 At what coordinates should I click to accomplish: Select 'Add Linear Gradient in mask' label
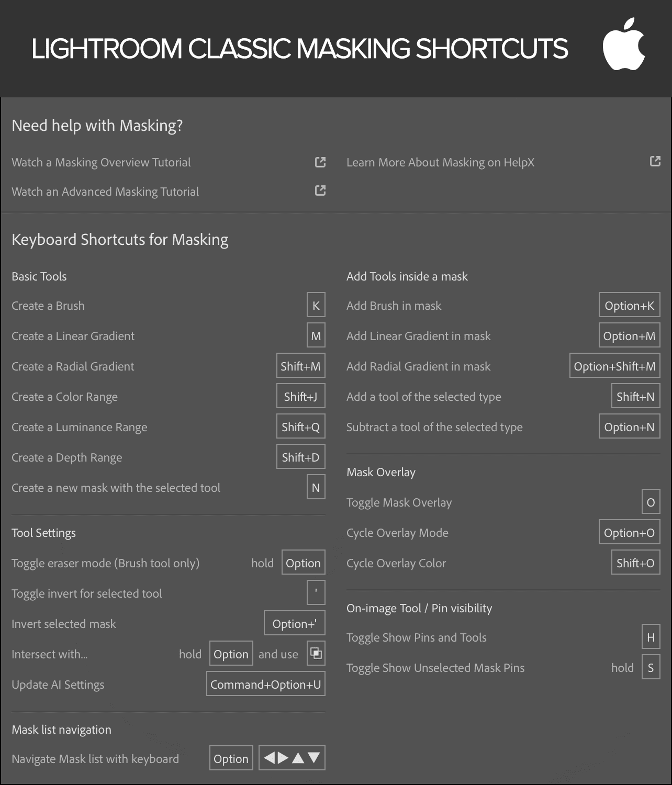(x=419, y=336)
